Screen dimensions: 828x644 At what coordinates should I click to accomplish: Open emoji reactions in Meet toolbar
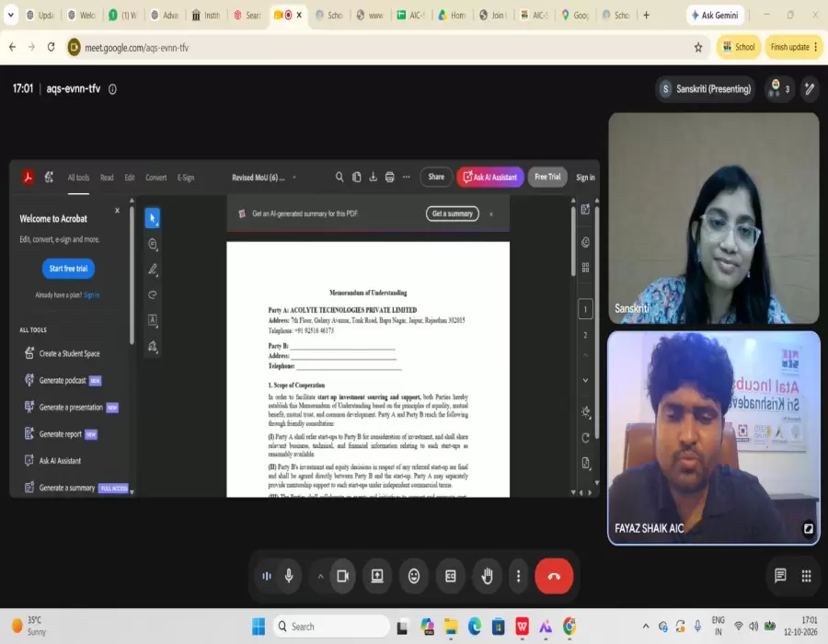[x=414, y=576]
